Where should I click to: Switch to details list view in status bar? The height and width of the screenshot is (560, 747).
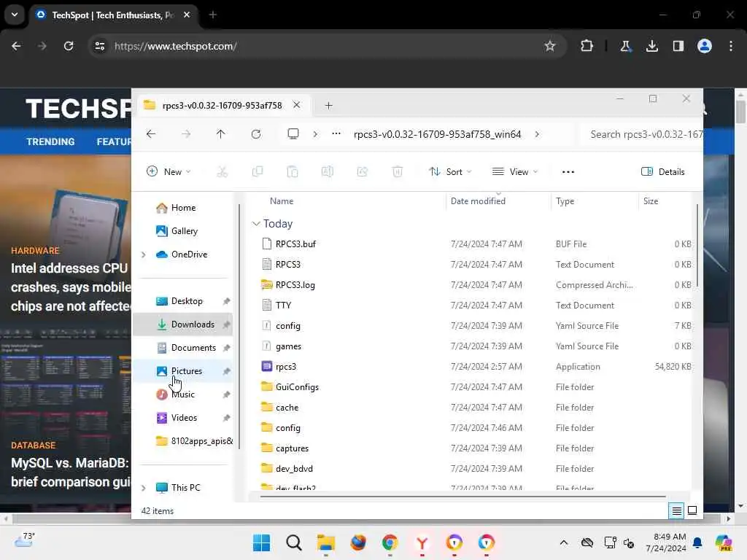tap(676, 511)
